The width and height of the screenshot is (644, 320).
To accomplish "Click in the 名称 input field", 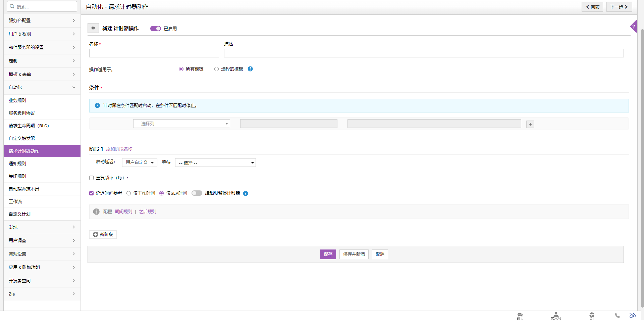I will pyautogui.click(x=154, y=53).
